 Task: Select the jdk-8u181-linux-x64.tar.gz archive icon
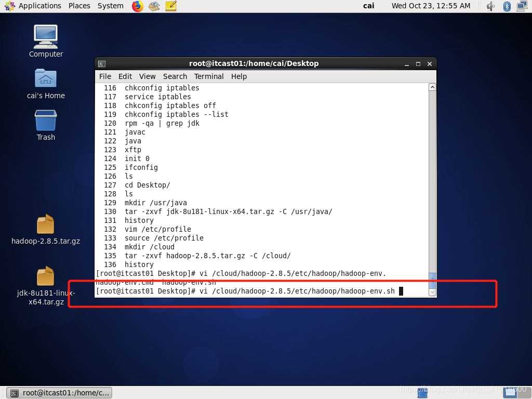click(46, 276)
